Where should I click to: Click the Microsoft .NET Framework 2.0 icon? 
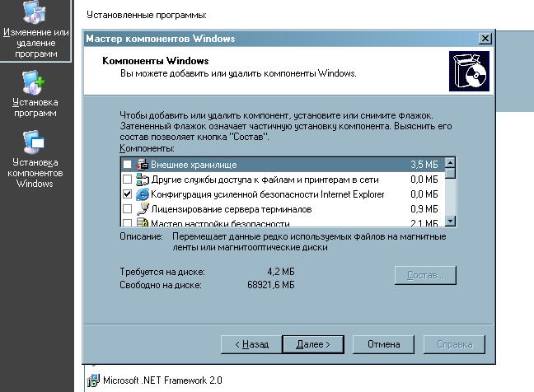[93, 380]
